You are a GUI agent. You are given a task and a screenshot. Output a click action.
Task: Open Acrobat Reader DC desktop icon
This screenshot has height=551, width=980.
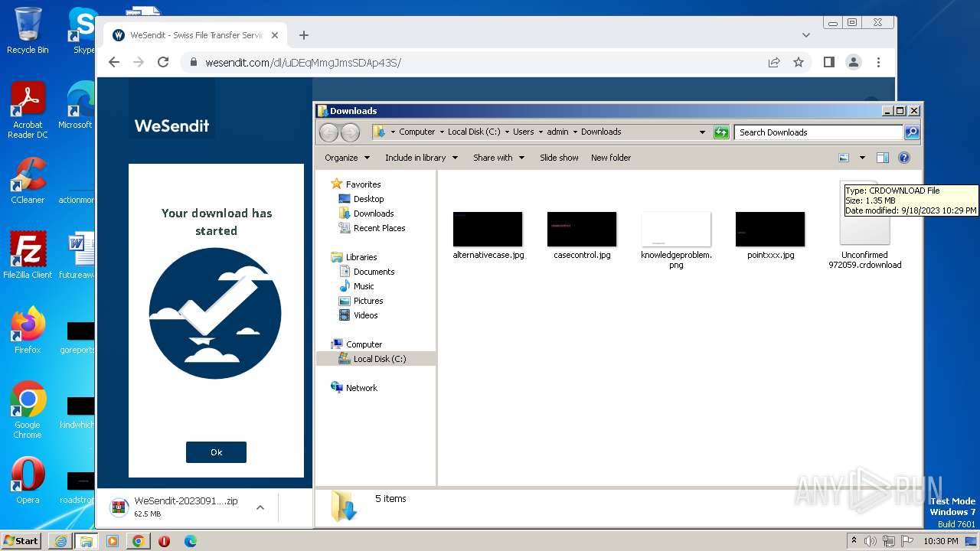click(28, 109)
